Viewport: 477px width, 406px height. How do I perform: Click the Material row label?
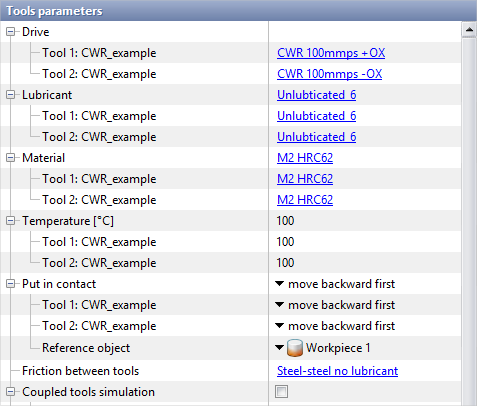[43, 158]
